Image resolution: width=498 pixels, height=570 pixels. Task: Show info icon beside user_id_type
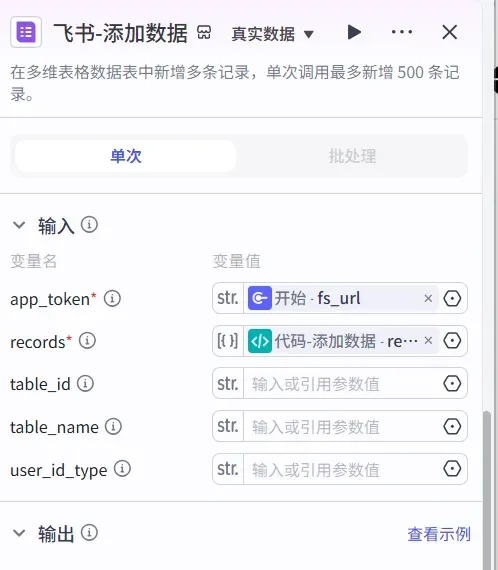click(x=123, y=469)
